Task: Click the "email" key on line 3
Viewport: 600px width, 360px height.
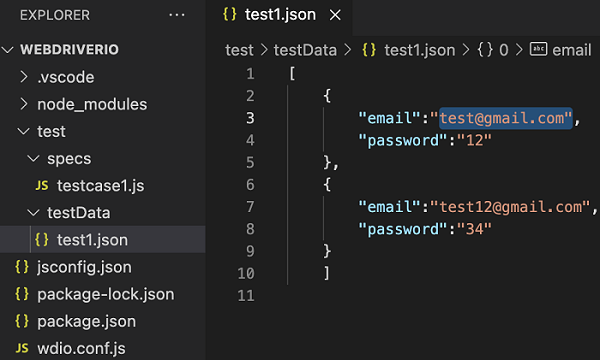Action: point(390,118)
